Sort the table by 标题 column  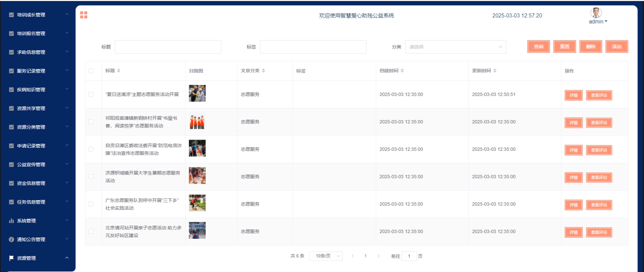tap(119, 71)
